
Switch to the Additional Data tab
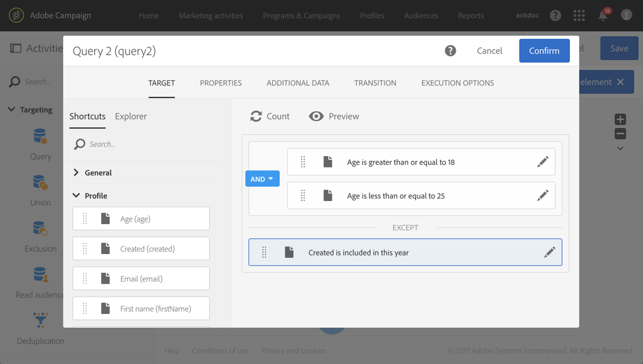coord(298,83)
